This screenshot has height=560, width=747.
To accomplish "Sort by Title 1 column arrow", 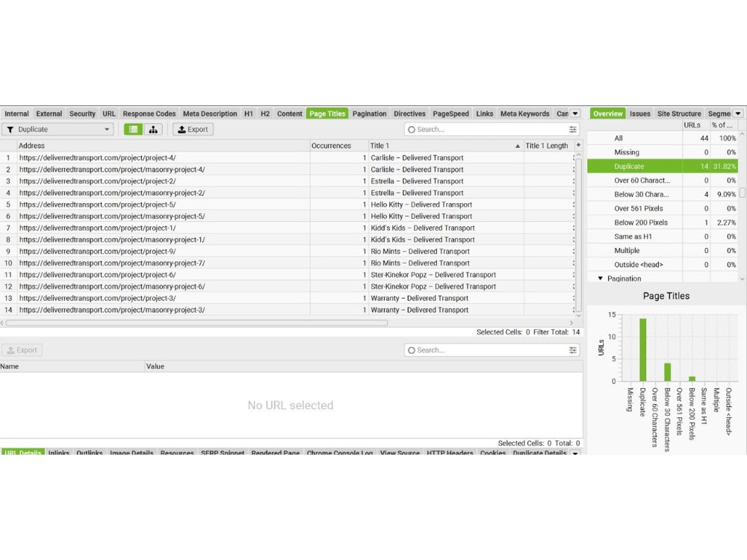I will point(518,146).
